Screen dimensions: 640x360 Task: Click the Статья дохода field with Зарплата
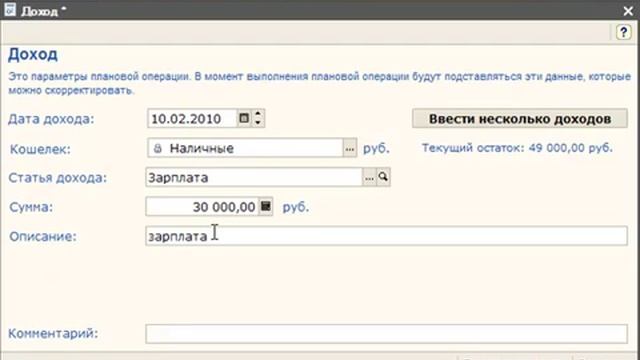[x=254, y=178]
